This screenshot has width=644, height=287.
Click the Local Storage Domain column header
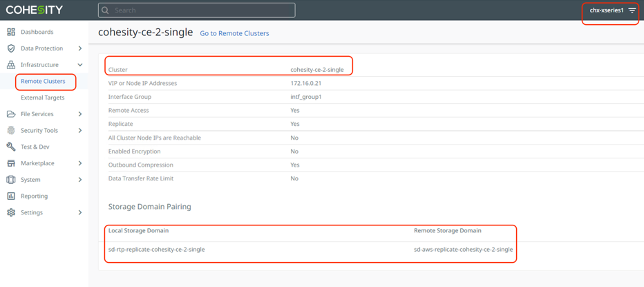(138, 231)
